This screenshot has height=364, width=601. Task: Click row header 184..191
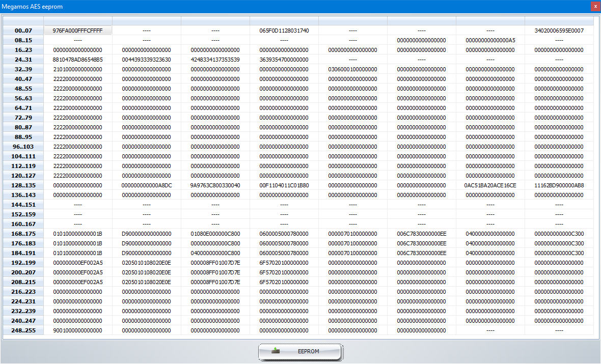[23, 253]
